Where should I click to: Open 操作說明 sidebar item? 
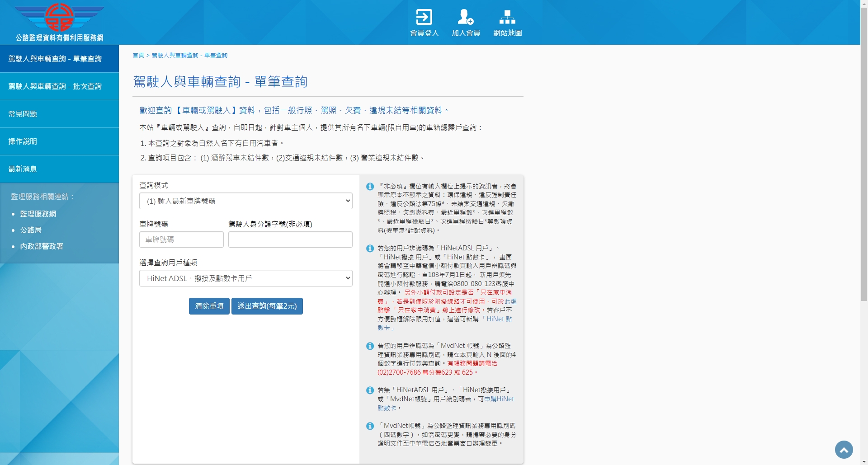(x=59, y=141)
